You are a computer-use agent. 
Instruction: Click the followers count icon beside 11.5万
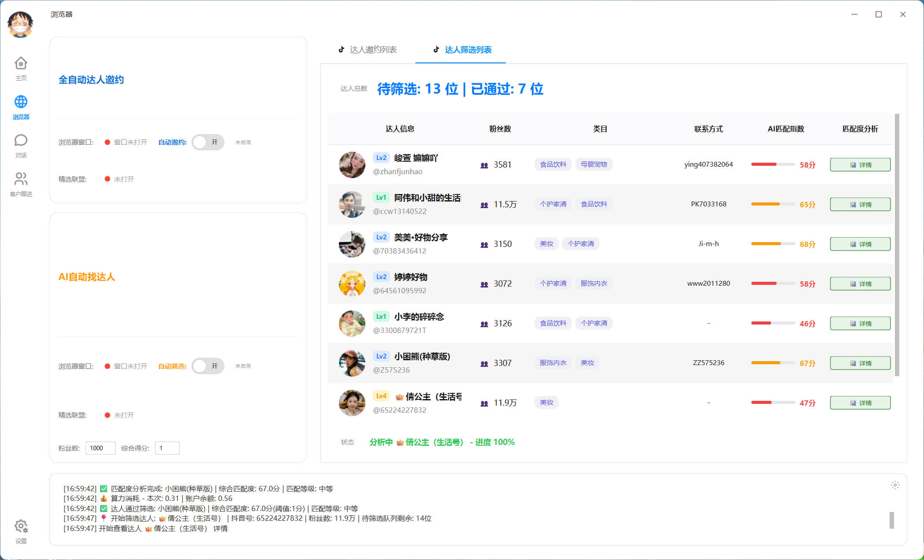pyautogui.click(x=484, y=205)
